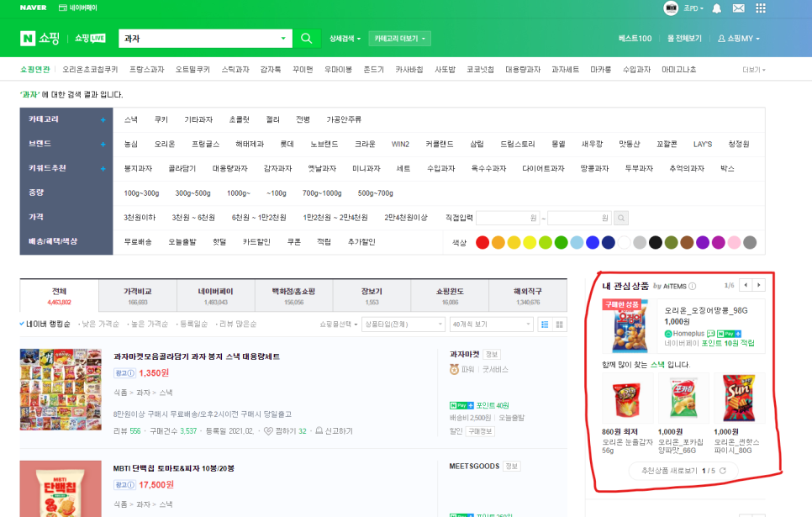Click the 네이버페이 icon link
Image resolution: width=812 pixels, height=517 pixels.
click(x=77, y=8)
